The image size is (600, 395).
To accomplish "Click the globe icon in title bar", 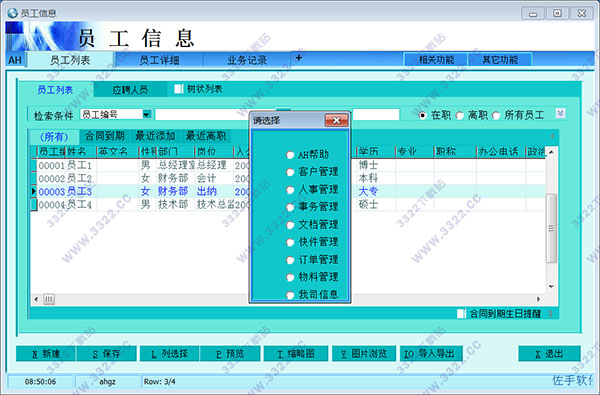I will (x=13, y=13).
